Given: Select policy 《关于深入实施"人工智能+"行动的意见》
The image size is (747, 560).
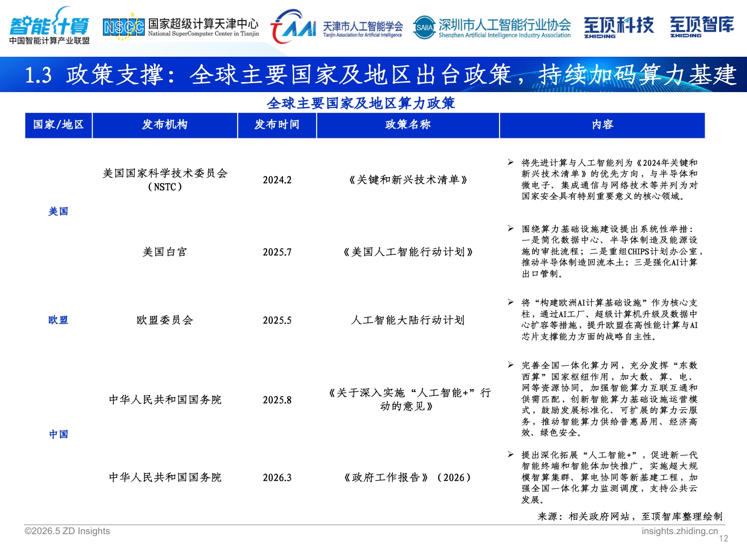Looking at the screenshot, I should [408, 400].
